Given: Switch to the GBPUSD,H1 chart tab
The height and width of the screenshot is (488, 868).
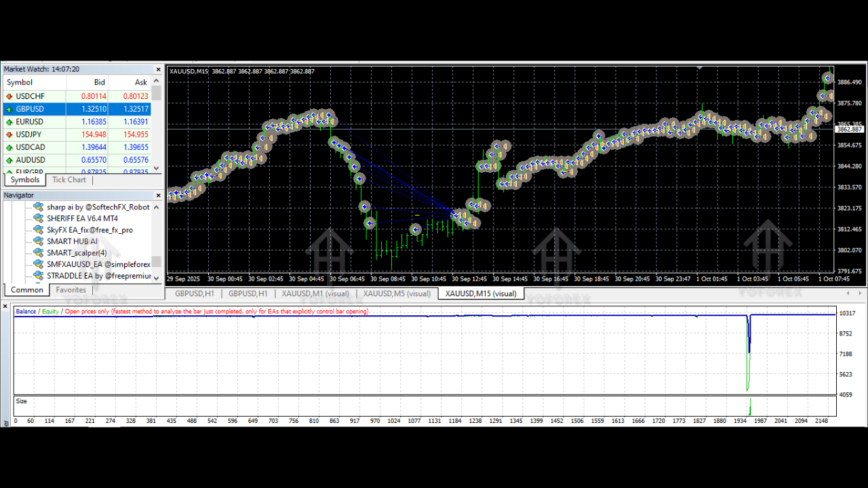Looking at the screenshot, I should point(193,293).
